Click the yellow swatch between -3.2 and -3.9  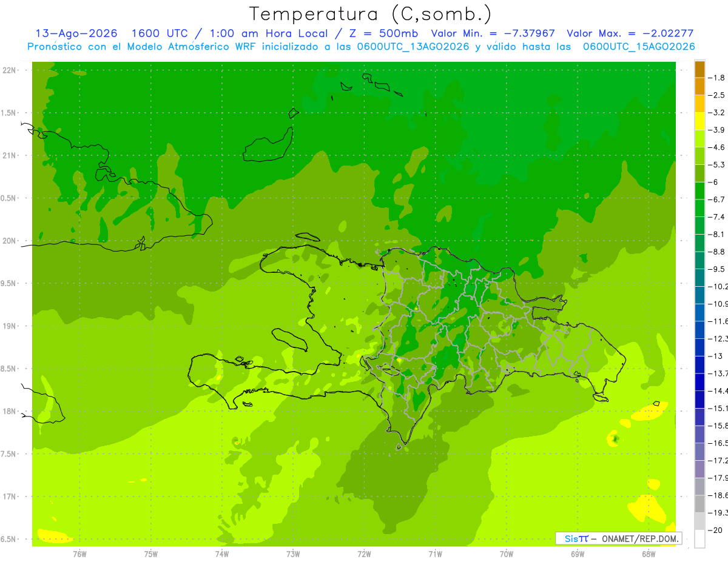coord(699,121)
